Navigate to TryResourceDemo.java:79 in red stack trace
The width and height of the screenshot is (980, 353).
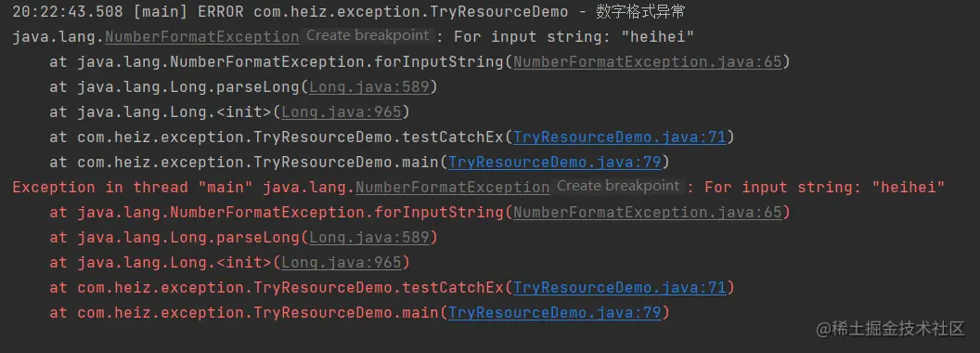554,312
